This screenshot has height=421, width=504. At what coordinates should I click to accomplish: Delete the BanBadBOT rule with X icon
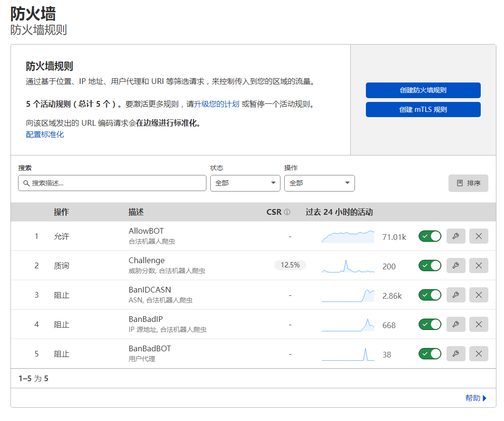point(478,354)
